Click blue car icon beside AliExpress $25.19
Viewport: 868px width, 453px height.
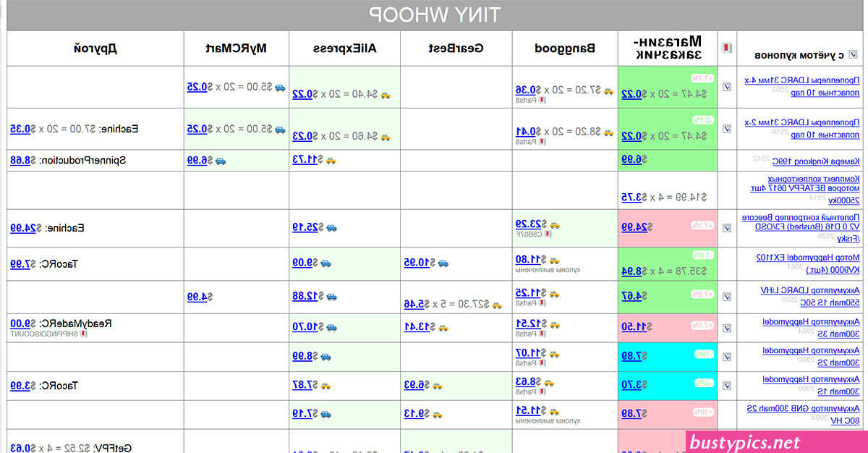pyautogui.click(x=331, y=227)
